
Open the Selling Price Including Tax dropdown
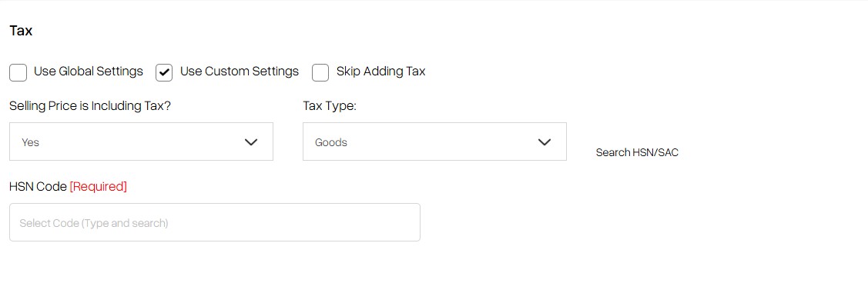141,142
